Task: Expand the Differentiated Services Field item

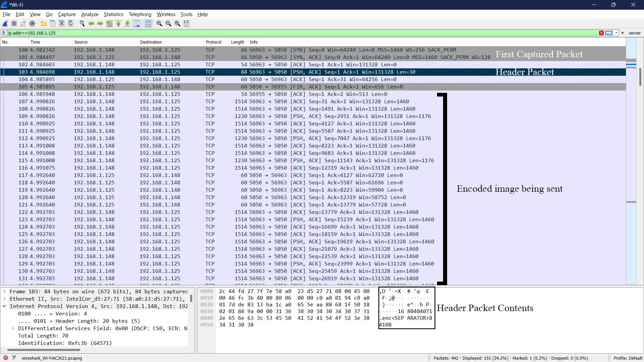Action: [x=13, y=328]
